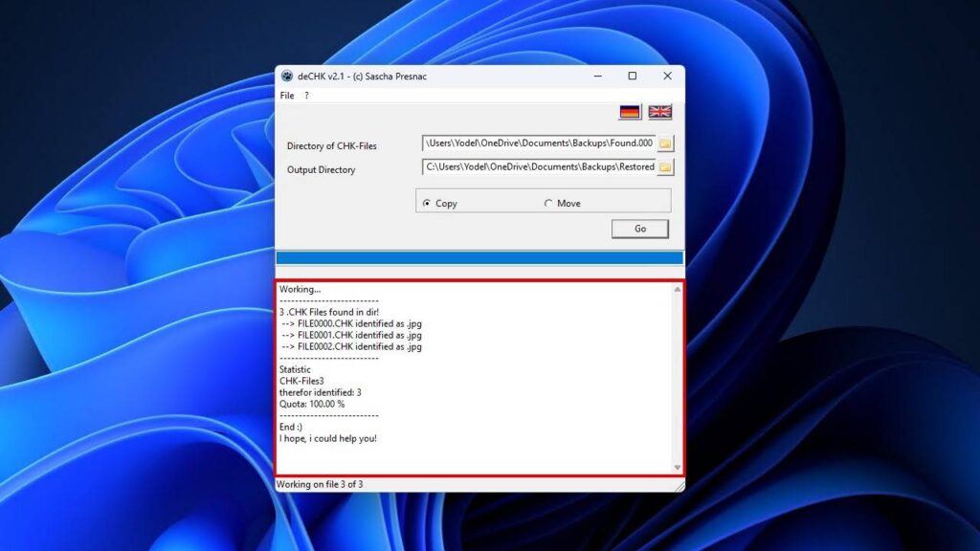Browse for the Output Directory using folder icon
980x551 pixels.
point(665,167)
